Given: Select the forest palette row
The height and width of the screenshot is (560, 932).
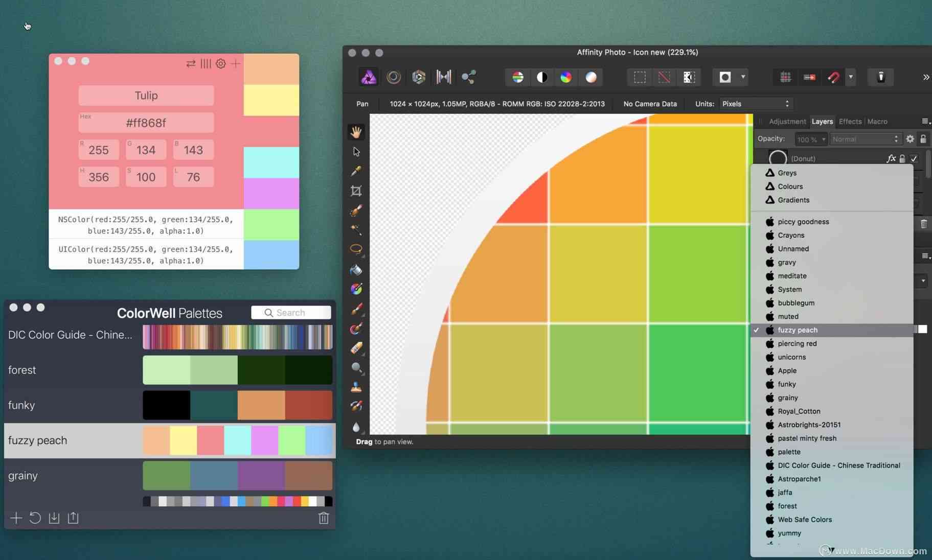Looking at the screenshot, I should (x=170, y=370).
